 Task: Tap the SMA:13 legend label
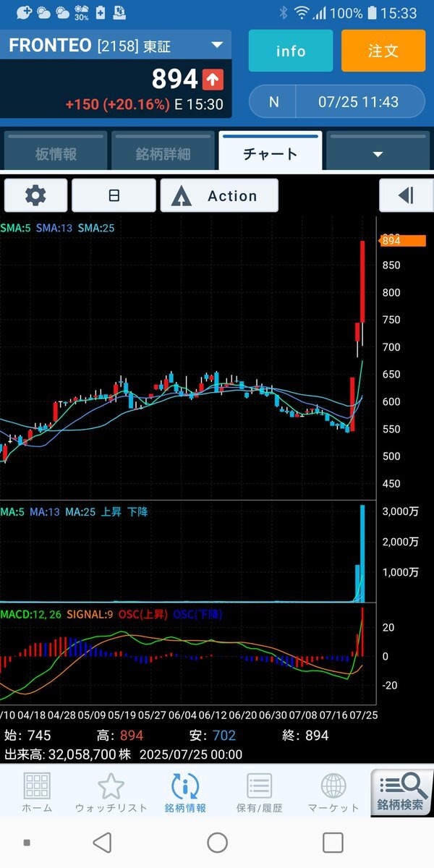point(54,228)
